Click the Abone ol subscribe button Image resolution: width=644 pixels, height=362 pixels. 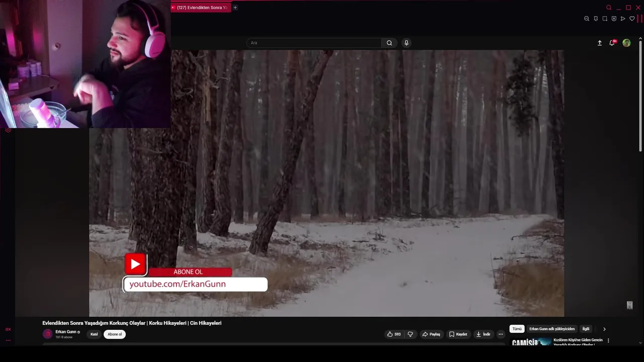pos(115,334)
